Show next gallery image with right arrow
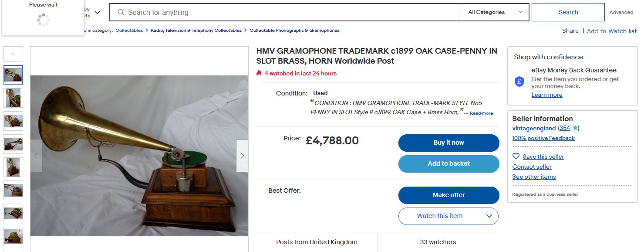Image resolution: width=644 pixels, height=252 pixels. pos(242,156)
